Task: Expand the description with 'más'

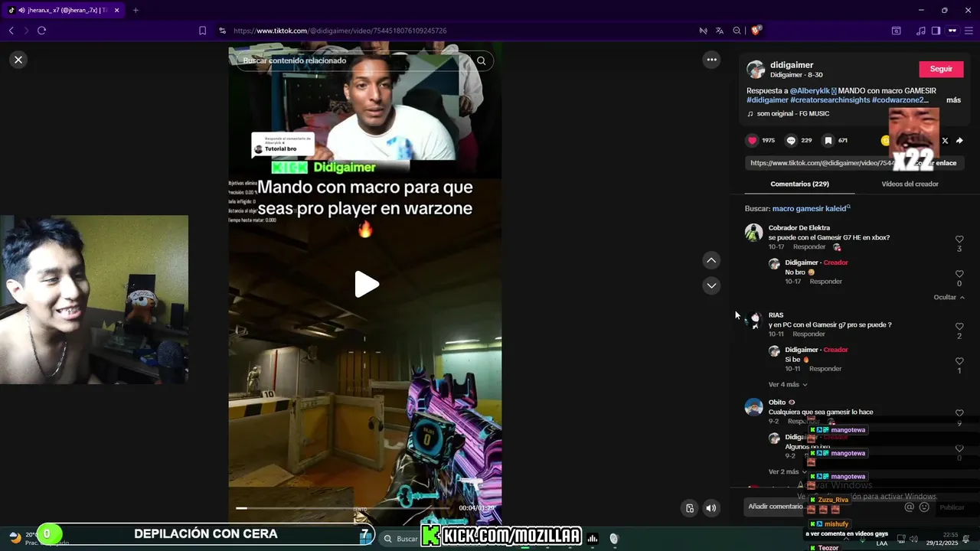Action: pos(953,100)
